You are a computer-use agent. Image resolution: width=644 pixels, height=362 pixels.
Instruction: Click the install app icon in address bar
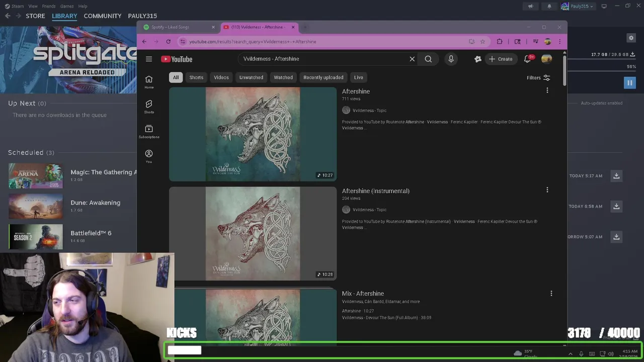tap(471, 42)
